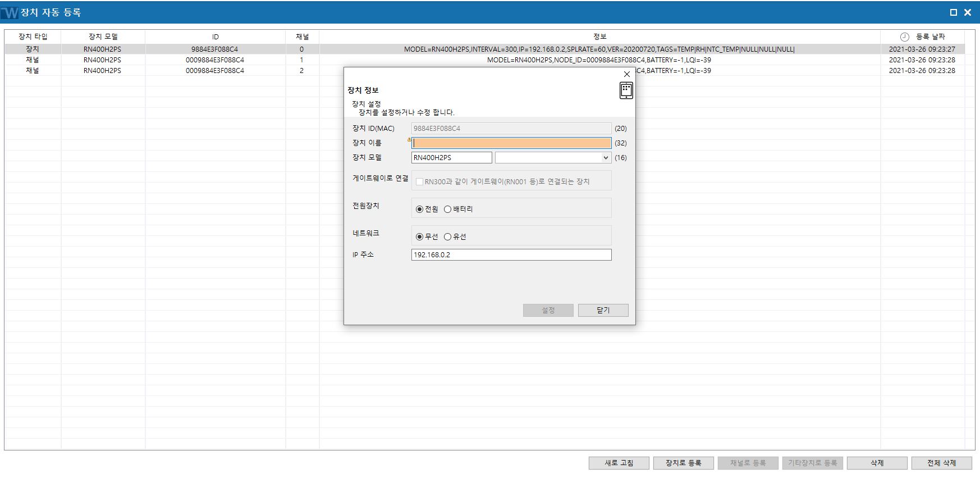Click the 채널로 등록 button
Screen dimensions: 980x478
(748, 463)
